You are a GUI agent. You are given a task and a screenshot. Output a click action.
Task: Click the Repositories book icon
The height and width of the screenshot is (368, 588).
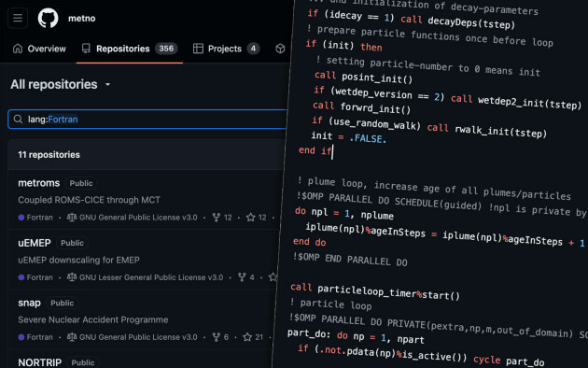(86, 49)
